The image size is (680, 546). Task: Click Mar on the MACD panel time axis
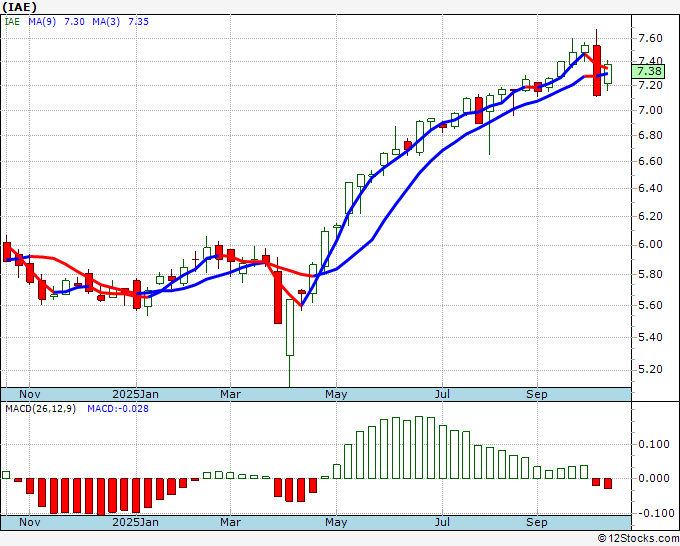[x=230, y=522]
